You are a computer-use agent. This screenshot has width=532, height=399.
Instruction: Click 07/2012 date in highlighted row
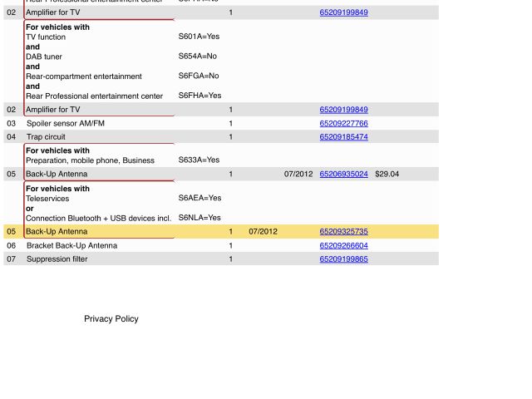263,232
